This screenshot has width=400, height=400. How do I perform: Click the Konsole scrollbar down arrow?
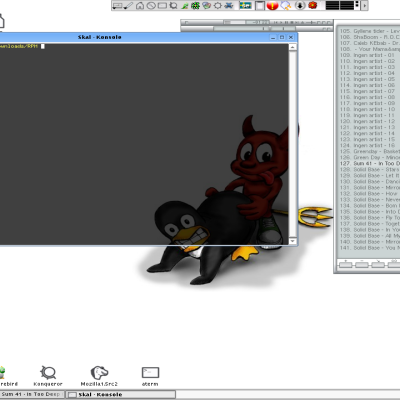click(293, 241)
